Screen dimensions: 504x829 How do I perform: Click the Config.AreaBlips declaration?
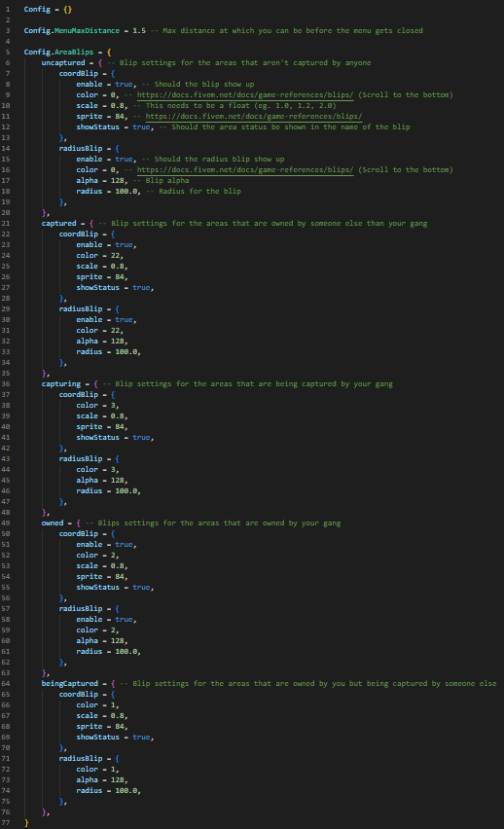[58, 52]
